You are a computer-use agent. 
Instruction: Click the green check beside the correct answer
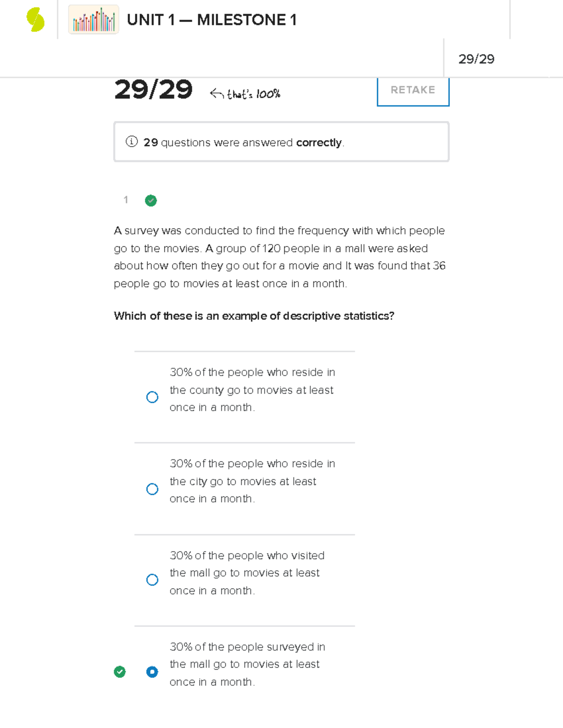(120, 672)
